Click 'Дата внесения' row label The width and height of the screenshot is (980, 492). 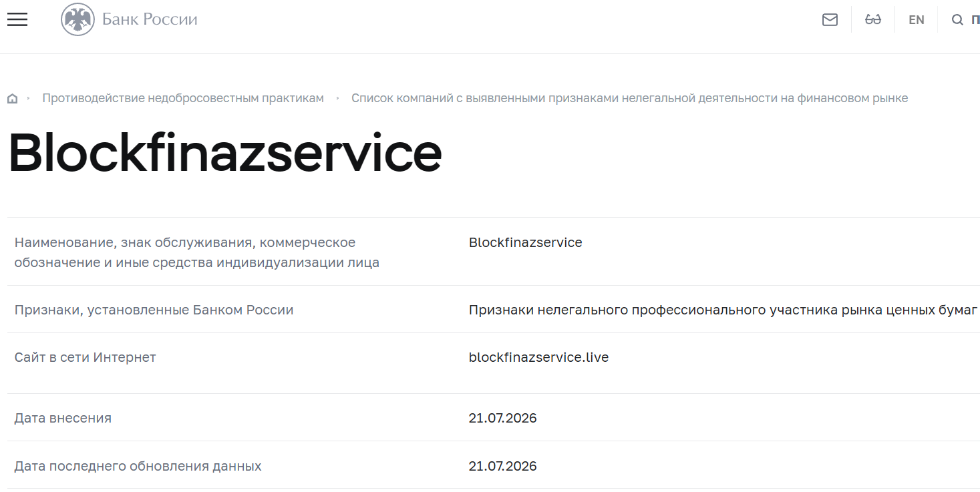[x=63, y=418]
